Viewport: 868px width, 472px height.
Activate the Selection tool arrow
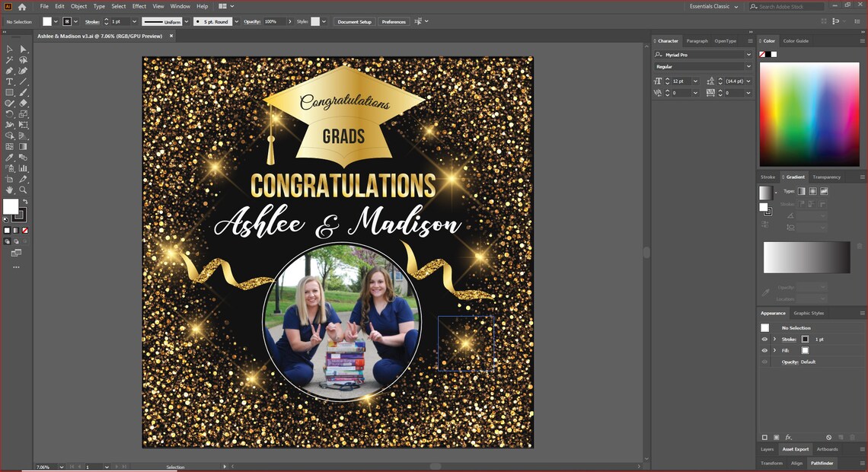point(10,48)
